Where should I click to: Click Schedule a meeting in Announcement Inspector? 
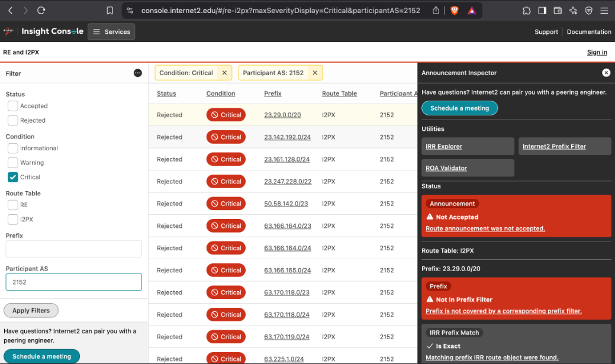459,108
